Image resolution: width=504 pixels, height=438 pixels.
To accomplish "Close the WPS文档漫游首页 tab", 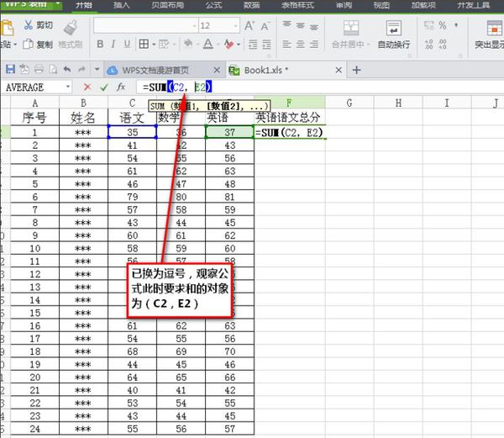I will tap(217, 70).
